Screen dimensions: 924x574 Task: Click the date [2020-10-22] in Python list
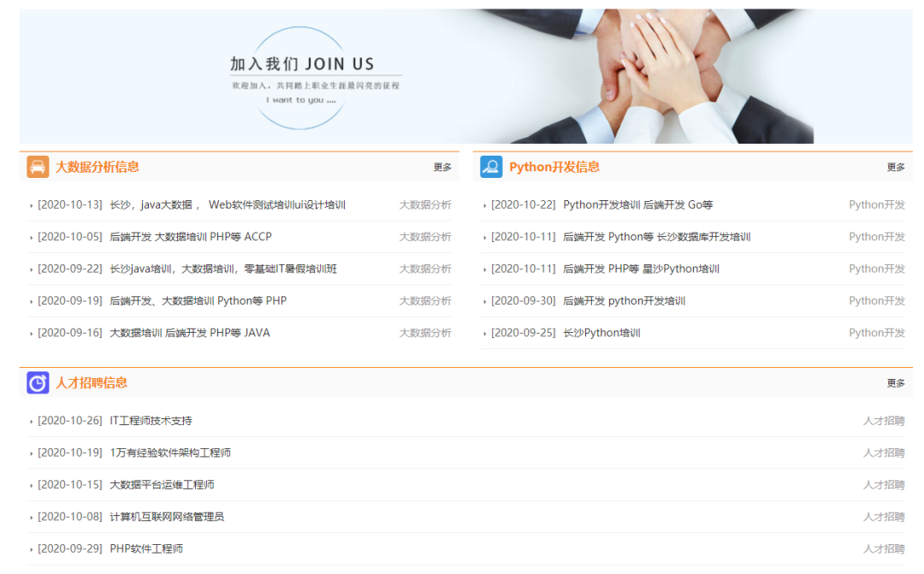pyautogui.click(x=524, y=205)
